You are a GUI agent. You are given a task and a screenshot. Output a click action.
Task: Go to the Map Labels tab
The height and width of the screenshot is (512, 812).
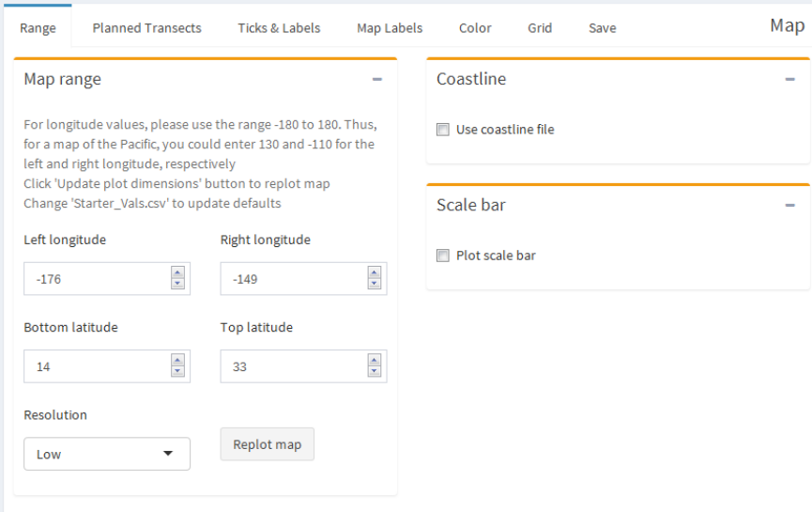390,28
